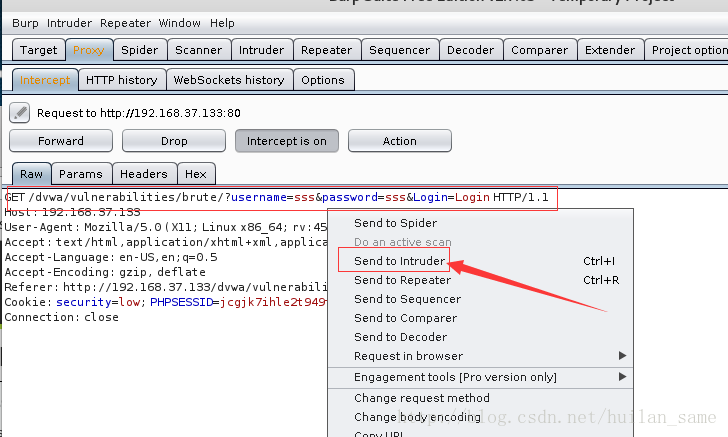
Task: Open the Repeater menu in menu bar
Action: (x=125, y=23)
